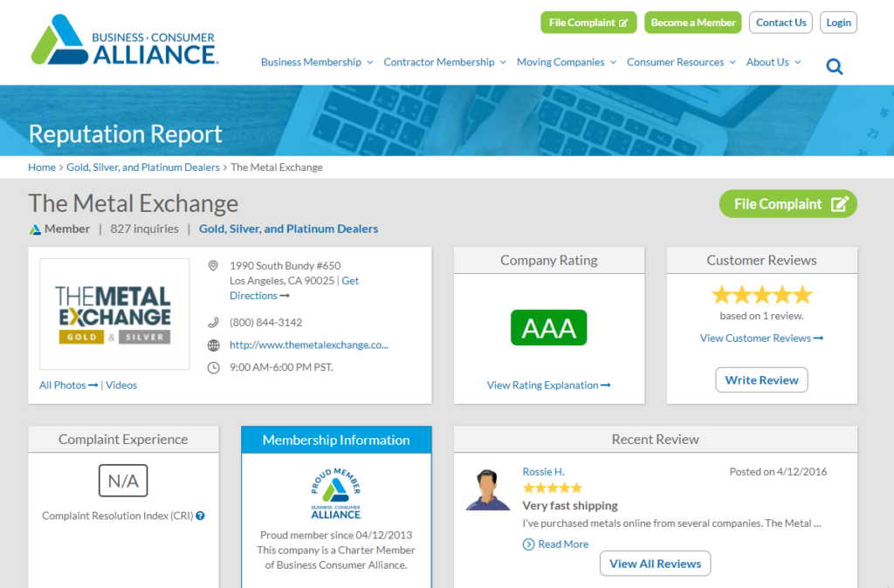Click the Company Rating panel header
This screenshot has width=894, height=588.
click(x=548, y=260)
